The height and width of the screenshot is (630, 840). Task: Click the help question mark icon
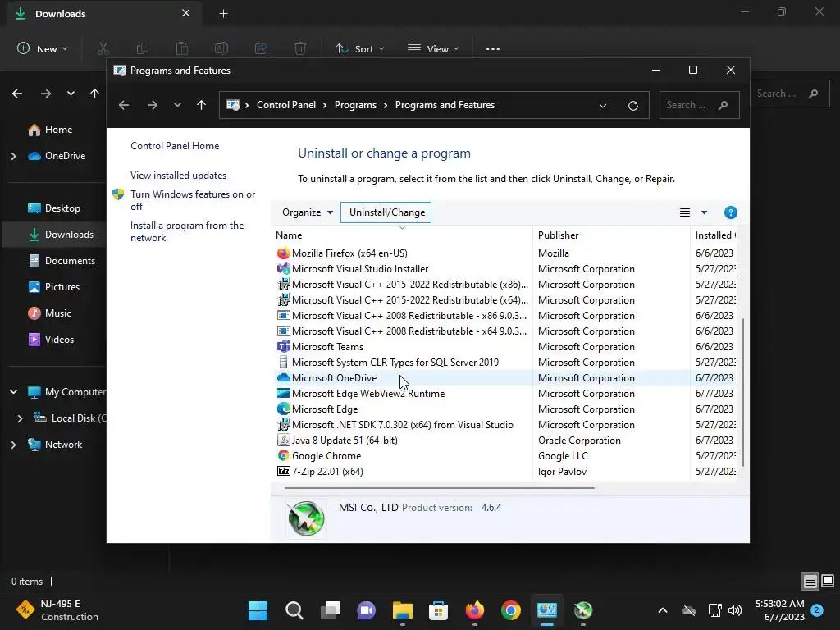click(730, 212)
